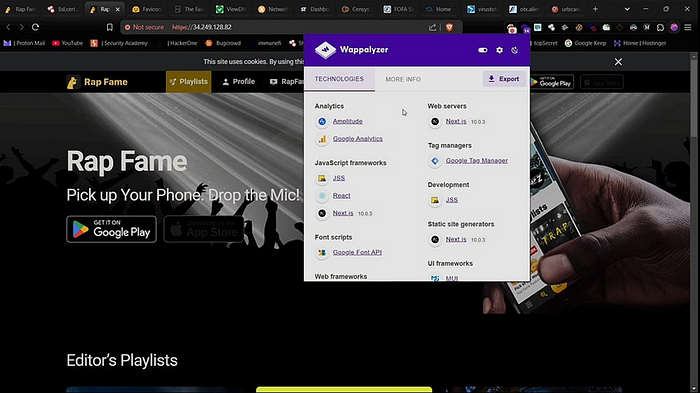Click the Analytics category heading
The image size is (700, 393).
[329, 106]
